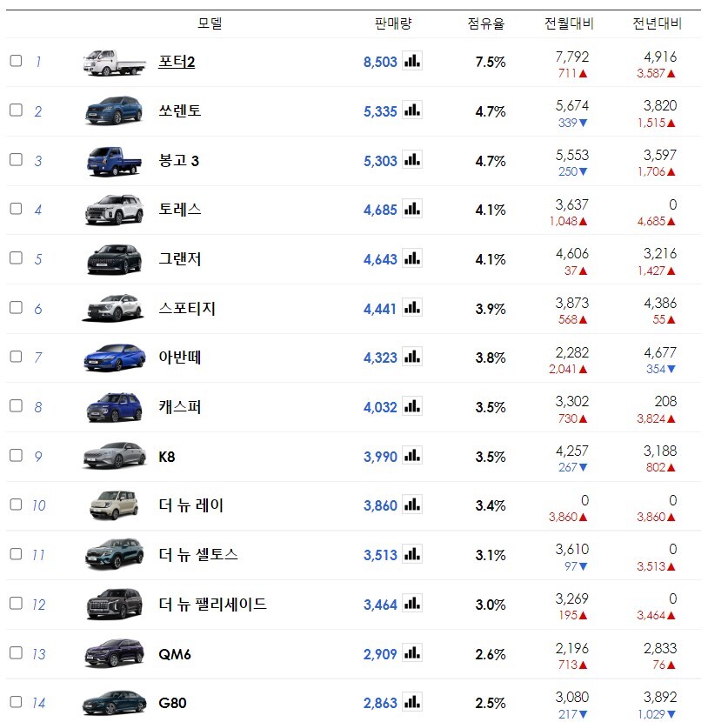Image resolution: width=728 pixels, height=722 pixels.
Task: Open the K8 model link
Action: [167, 457]
